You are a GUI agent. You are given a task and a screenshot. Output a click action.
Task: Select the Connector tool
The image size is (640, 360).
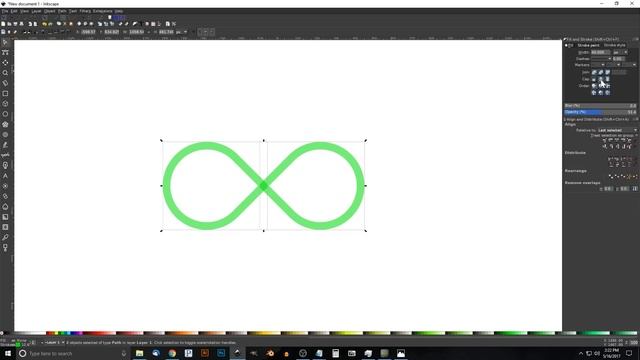[x=5, y=247]
